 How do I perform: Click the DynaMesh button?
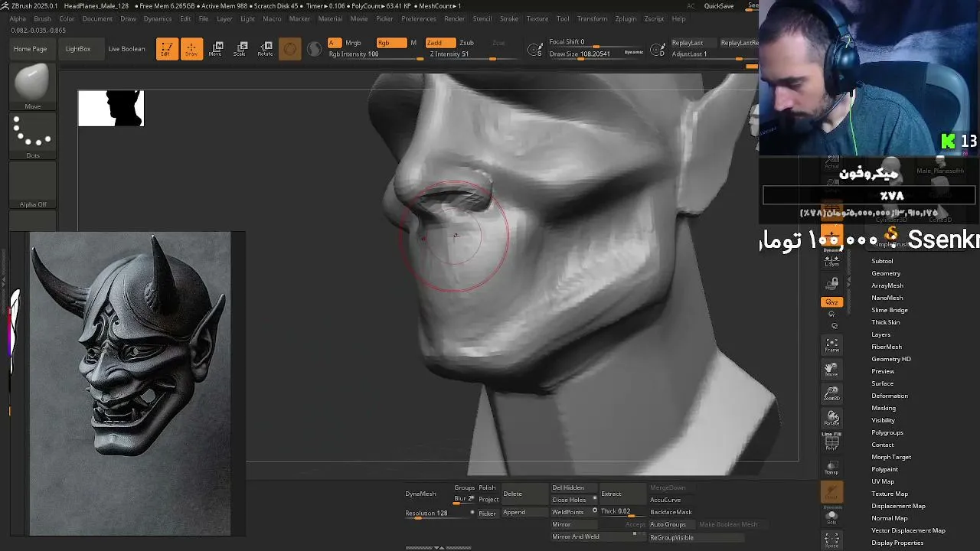(x=420, y=494)
